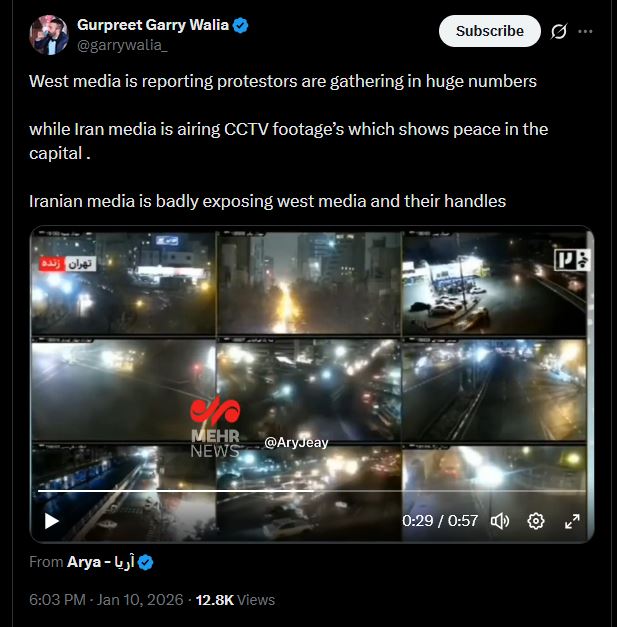Open the 6:03 PM Jan 10, 2026 timestamp

(106, 600)
